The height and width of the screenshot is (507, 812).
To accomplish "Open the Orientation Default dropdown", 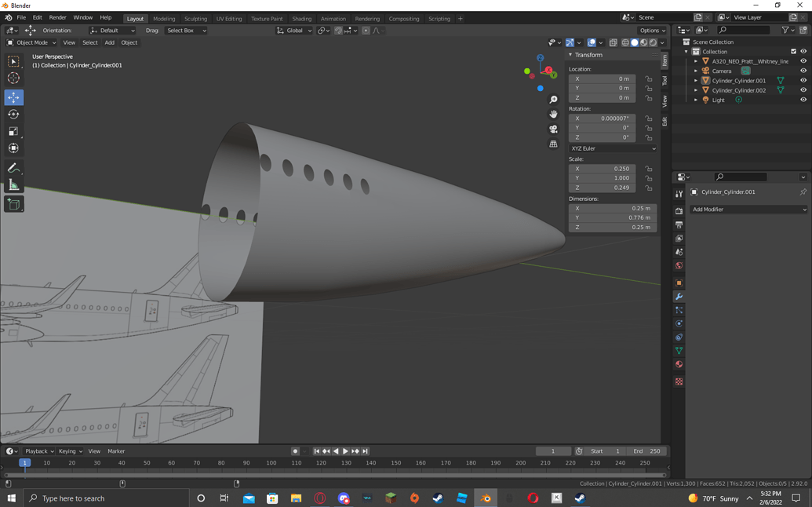I will pyautogui.click(x=112, y=31).
